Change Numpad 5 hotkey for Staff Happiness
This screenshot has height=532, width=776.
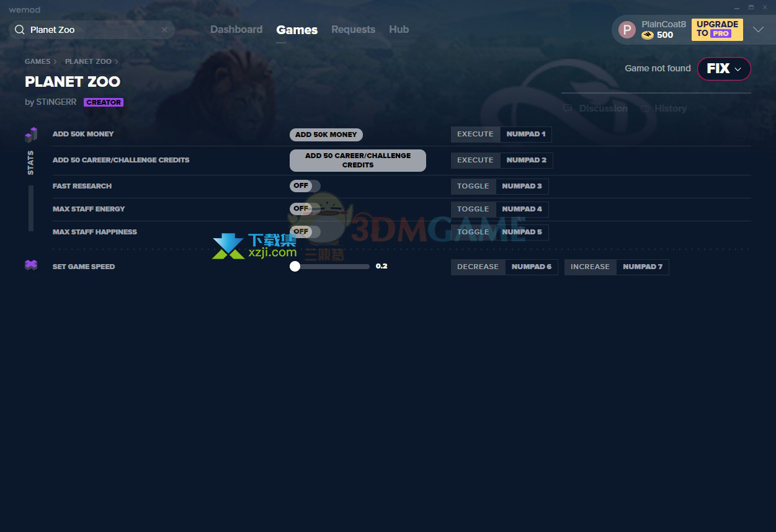tap(522, 232)
